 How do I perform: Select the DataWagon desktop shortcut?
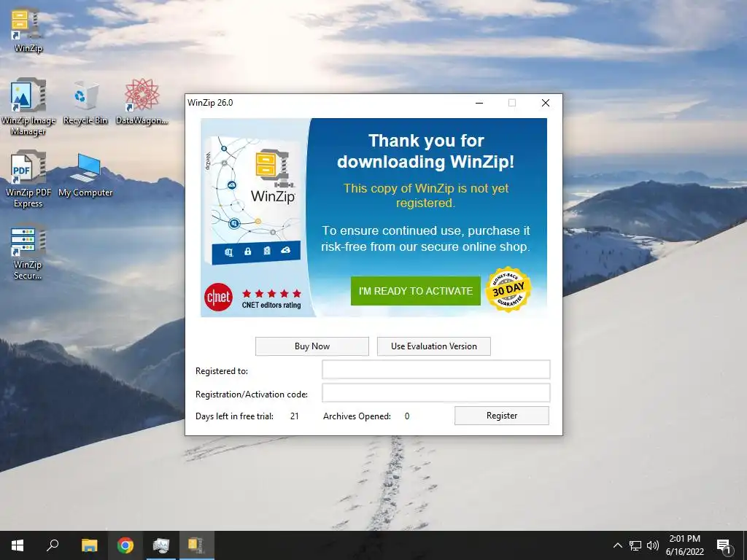pyautogui.click(x=142, y=102)
